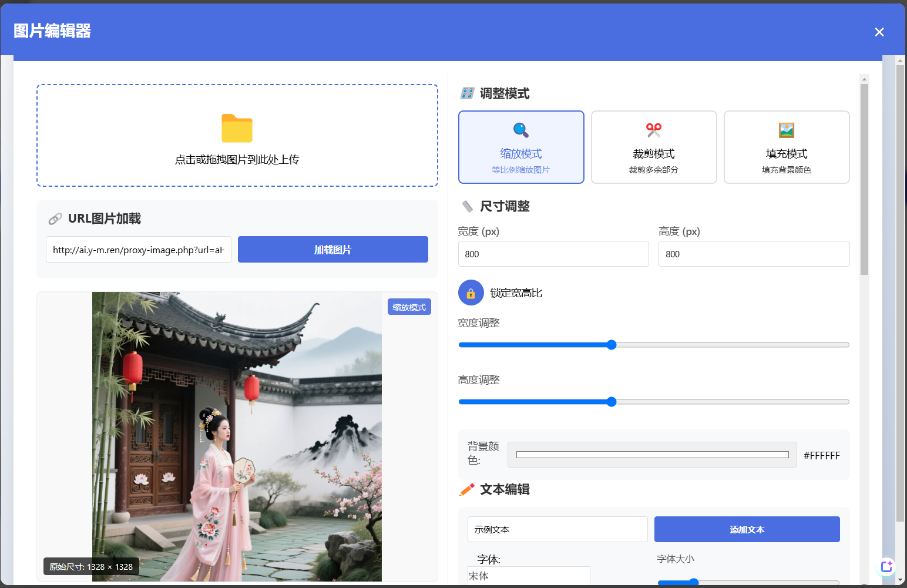
Task: Click the pencil icon beside 文本编辑
Action: point(467,489)
